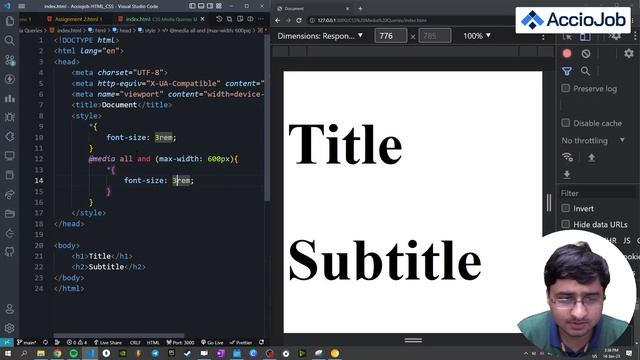The height and width of the screenshot is (360, 640).
Task: Select the head breadcrumb segment
Action: click(122, 30)
